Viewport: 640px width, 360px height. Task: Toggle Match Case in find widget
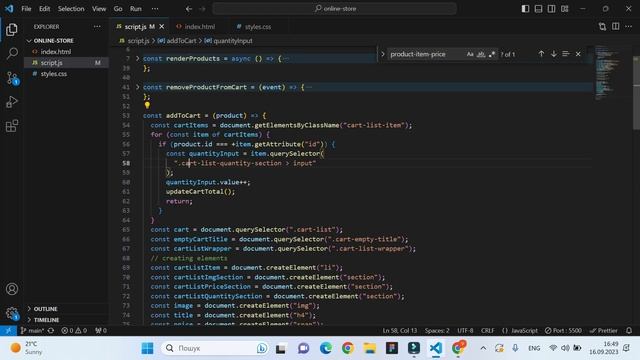click(x=470, y=54)
